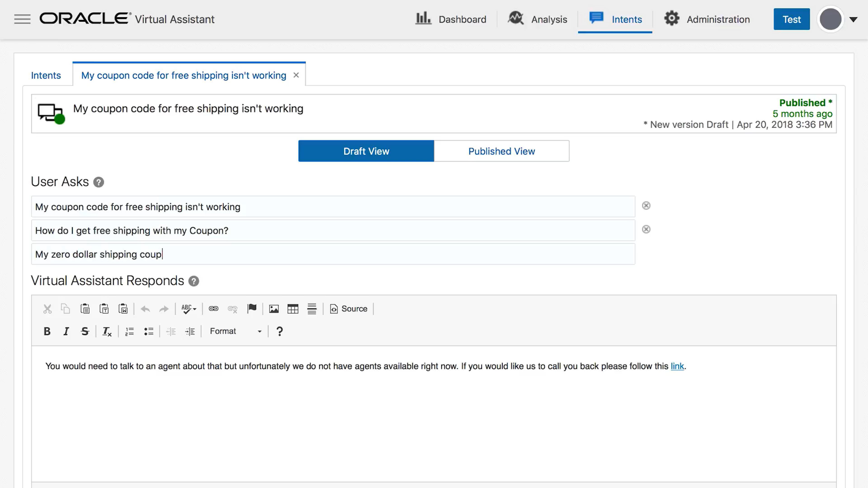
Task: Open the Source view of the response
Action: [349, 308]
